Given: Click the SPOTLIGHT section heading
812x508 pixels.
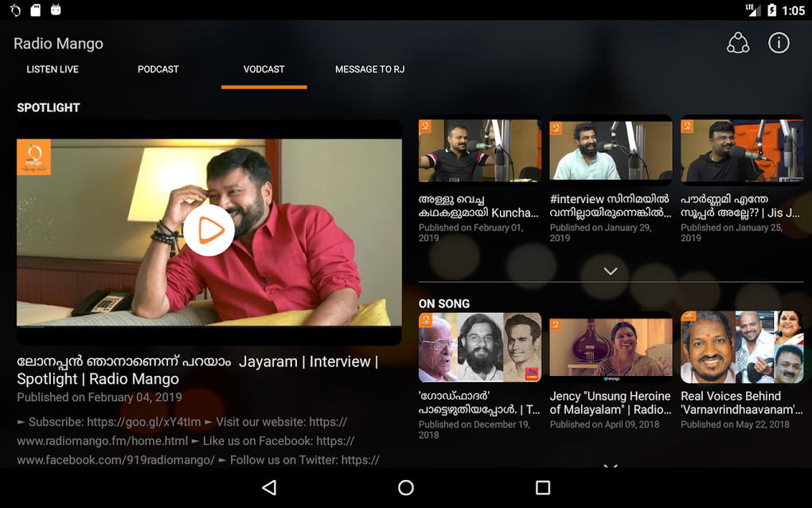Looking at the screenshot, I should pyautogui.click(x=48, y=107).
